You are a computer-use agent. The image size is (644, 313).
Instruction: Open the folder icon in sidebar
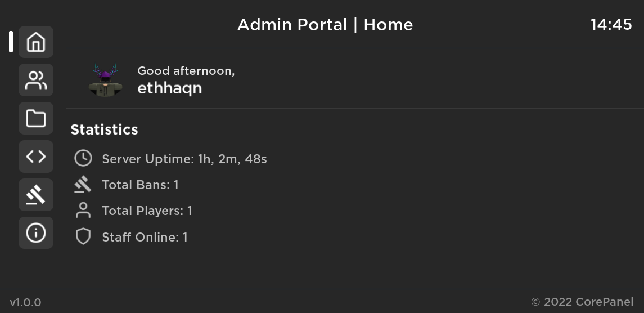[x=36, y=118]
